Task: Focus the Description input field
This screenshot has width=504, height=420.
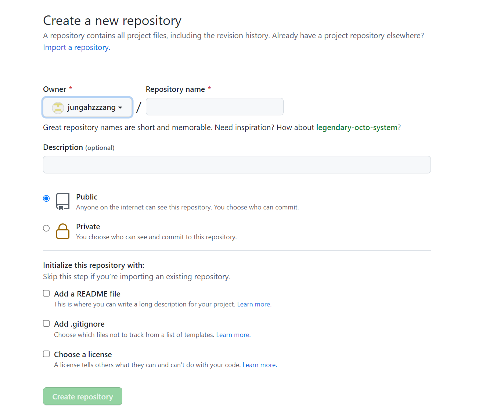Action: point(237,165)
